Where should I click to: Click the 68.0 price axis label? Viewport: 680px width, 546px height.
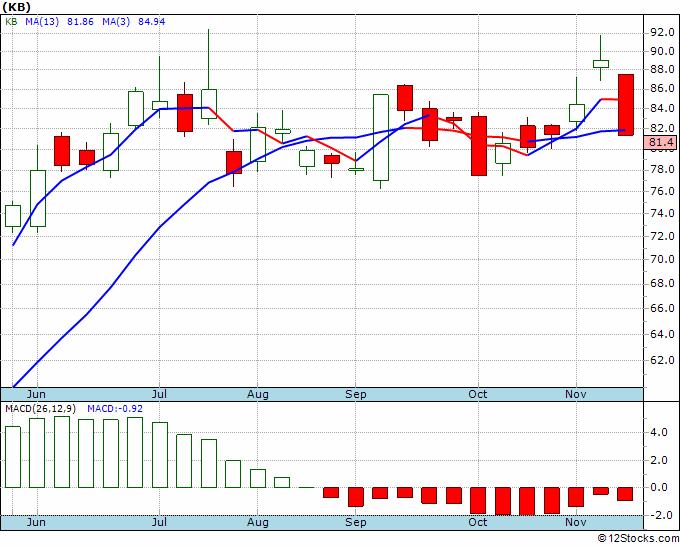click(661, 284)
